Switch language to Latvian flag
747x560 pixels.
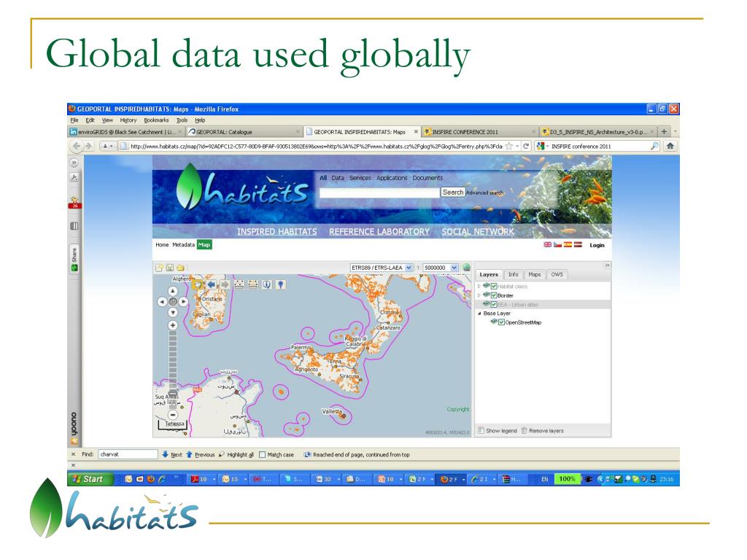point(578,245)
